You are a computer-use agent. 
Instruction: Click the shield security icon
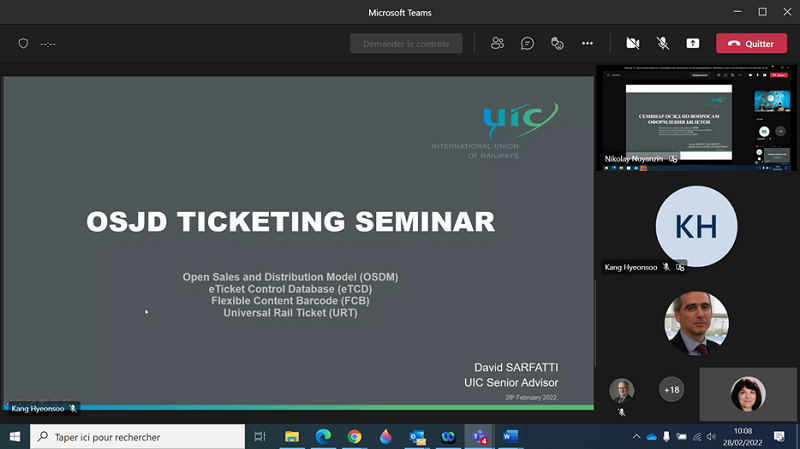[x=24, y=44]
